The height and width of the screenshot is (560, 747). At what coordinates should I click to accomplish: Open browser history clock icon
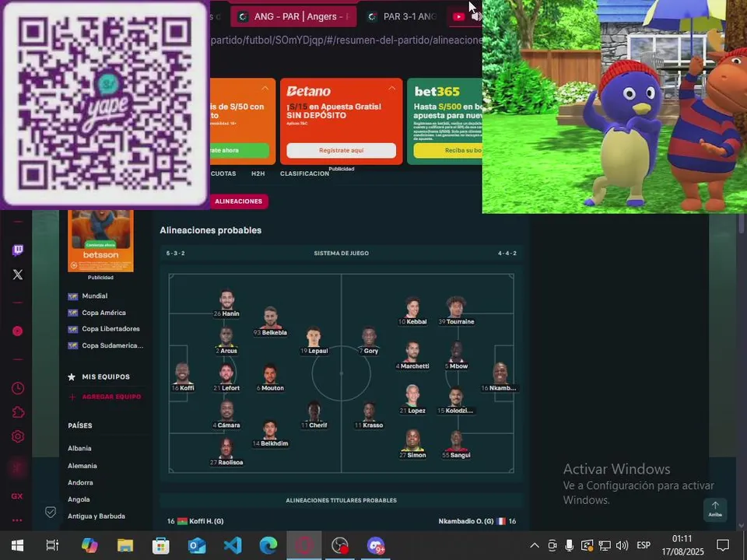18,388
